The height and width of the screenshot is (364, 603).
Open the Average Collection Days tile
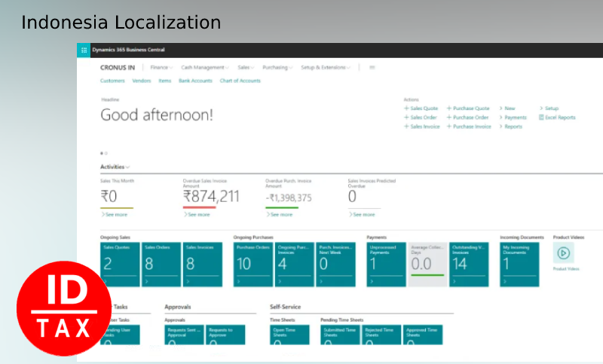427,265
